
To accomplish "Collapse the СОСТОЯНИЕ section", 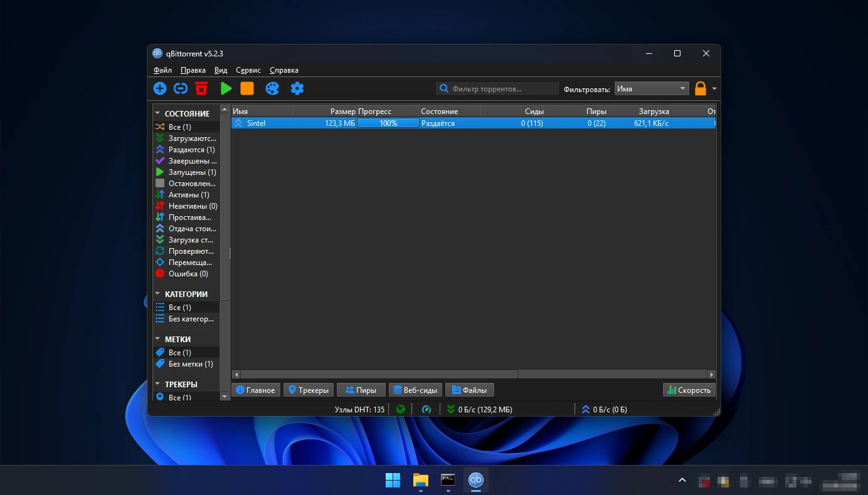I will pos(157,114).
